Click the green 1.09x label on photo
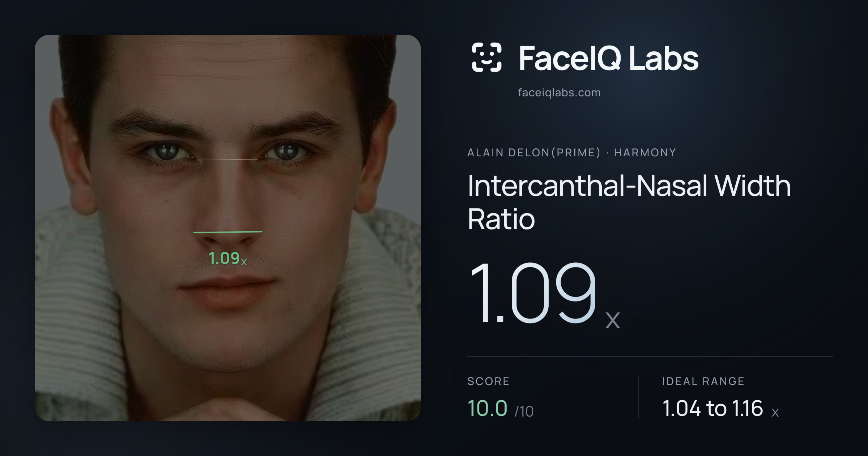The image size is (868, 456). [228, 258]
